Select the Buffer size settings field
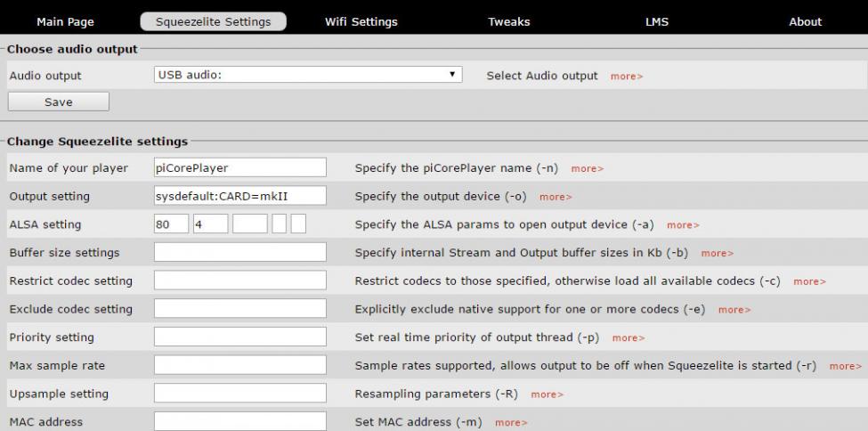This screenshot has width=868, height=431. coord(240,253)
